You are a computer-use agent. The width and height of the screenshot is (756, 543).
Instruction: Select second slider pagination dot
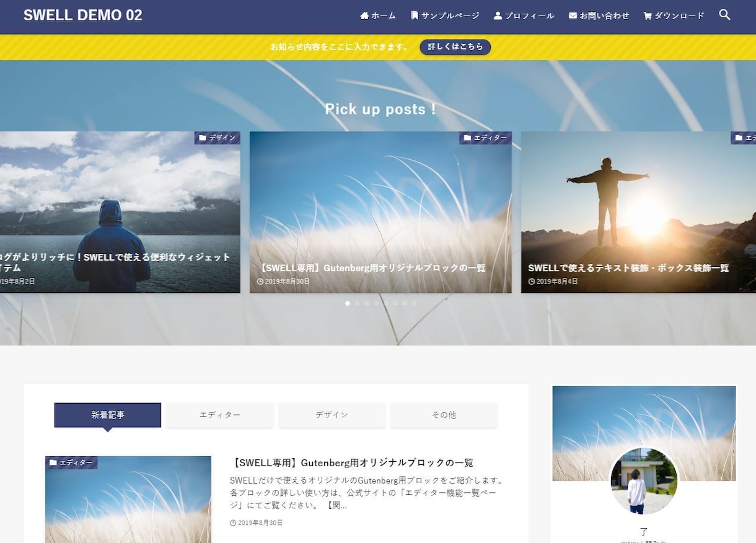point(357,303)
